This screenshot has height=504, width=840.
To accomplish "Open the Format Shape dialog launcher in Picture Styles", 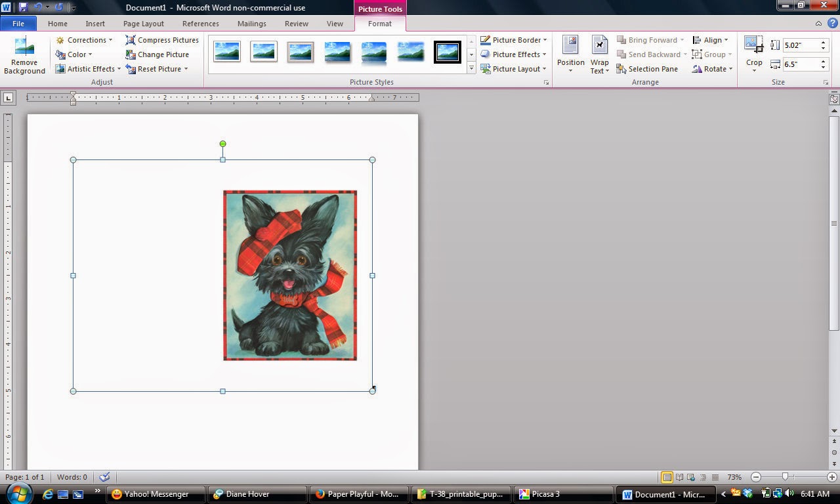I will pos(546,83).
